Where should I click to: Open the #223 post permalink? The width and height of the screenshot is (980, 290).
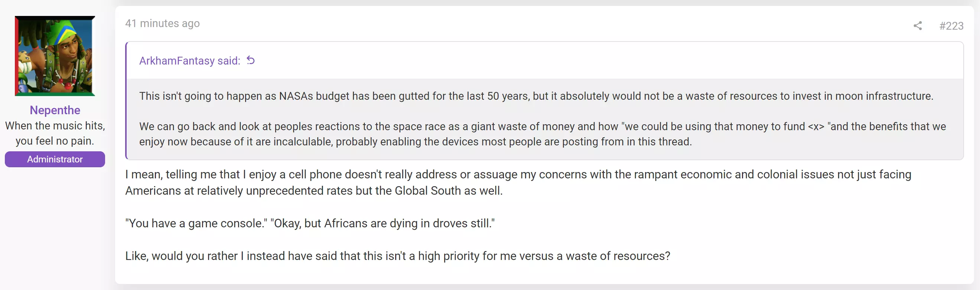coord(951,26)
